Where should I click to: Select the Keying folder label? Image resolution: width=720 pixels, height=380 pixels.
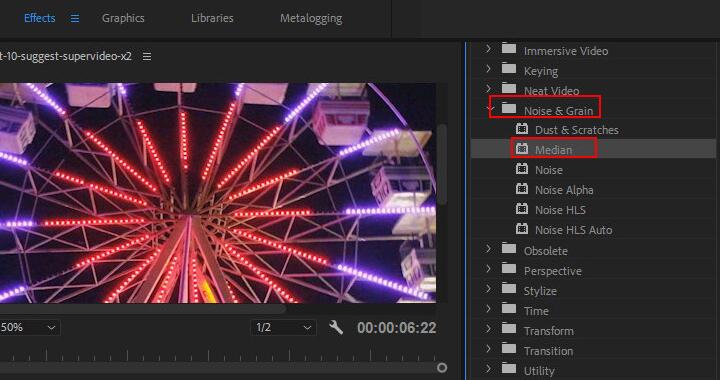[x=541, y=71]
